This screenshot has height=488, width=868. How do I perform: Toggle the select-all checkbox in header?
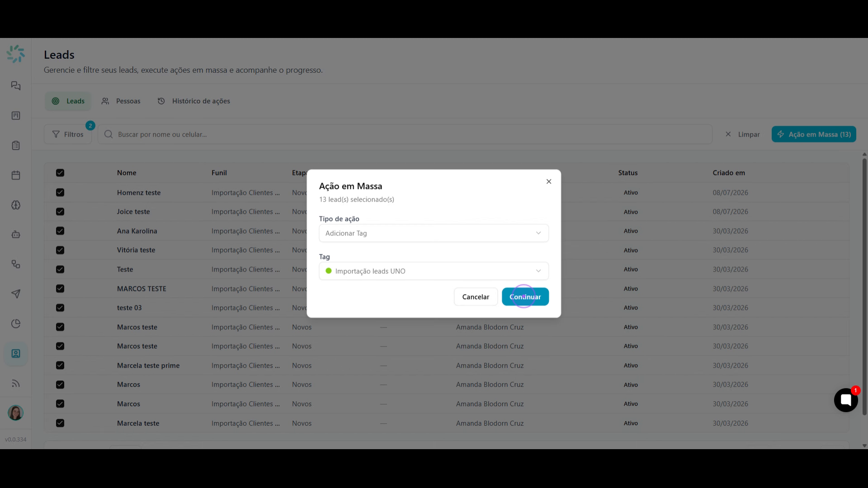[60, 173]
